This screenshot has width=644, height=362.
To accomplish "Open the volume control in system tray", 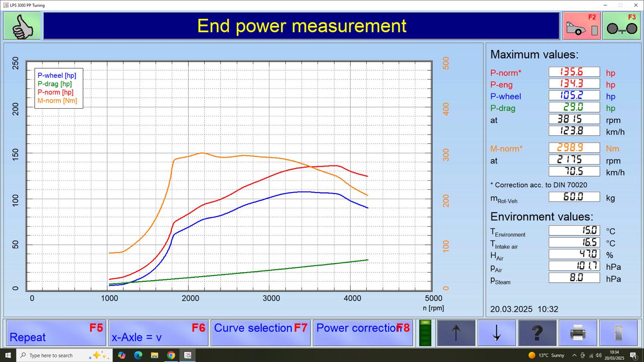I will click(x=599, y=355).
